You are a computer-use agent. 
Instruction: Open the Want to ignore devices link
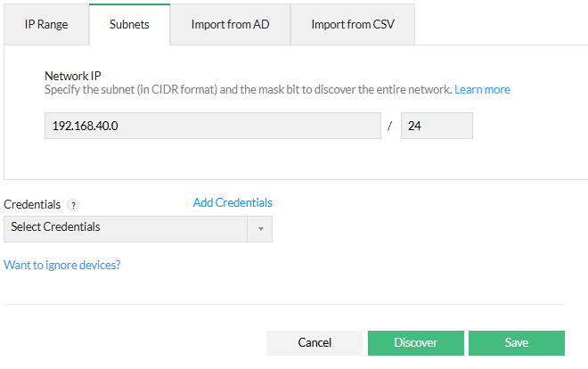click(x=62, y=266)
